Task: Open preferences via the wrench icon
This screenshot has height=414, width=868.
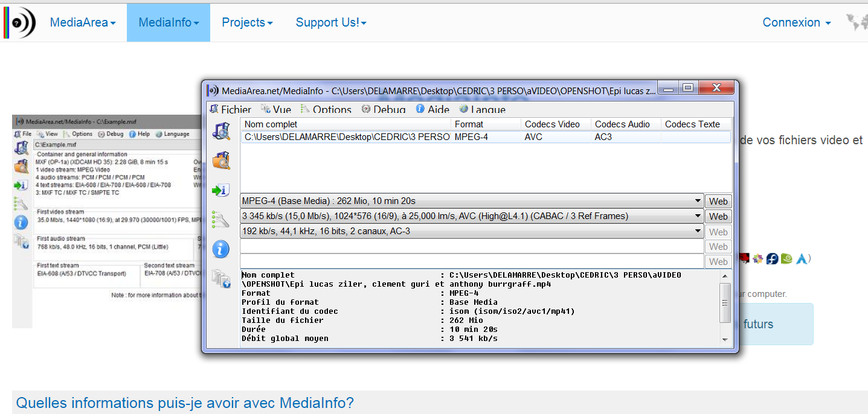Action: [221, 220]
